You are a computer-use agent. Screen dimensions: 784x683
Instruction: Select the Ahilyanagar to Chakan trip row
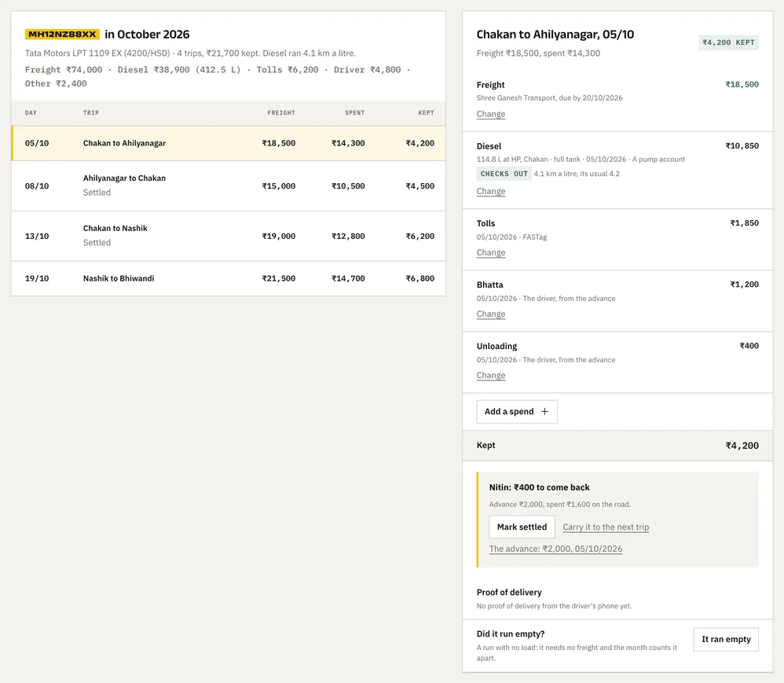click(x=229, y=185)
